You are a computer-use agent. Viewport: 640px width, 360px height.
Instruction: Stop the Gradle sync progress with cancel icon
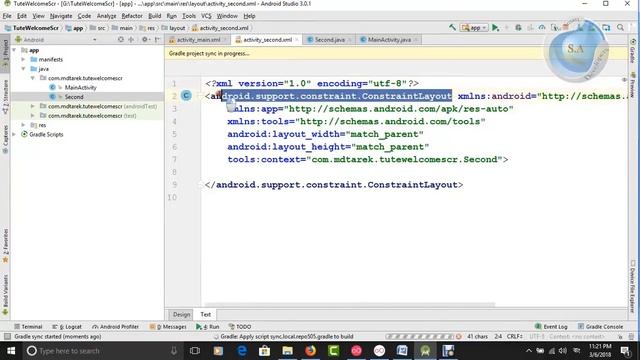pyautogui.click(x=459, y=337)
